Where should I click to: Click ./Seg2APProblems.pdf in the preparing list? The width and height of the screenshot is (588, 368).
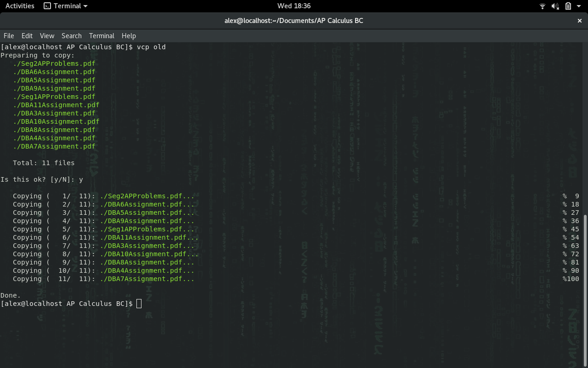(x=54, y=63)
